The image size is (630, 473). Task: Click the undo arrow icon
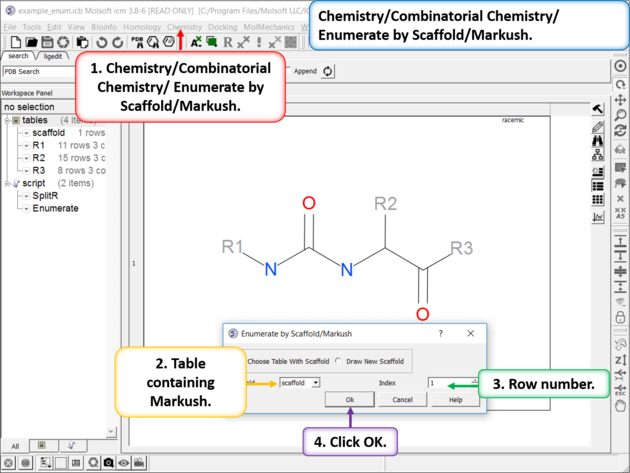pyautogui.click(x=102, y=42)
